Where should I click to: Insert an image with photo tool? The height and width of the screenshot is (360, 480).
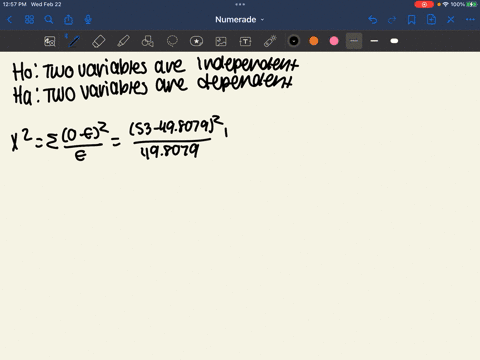221,41
